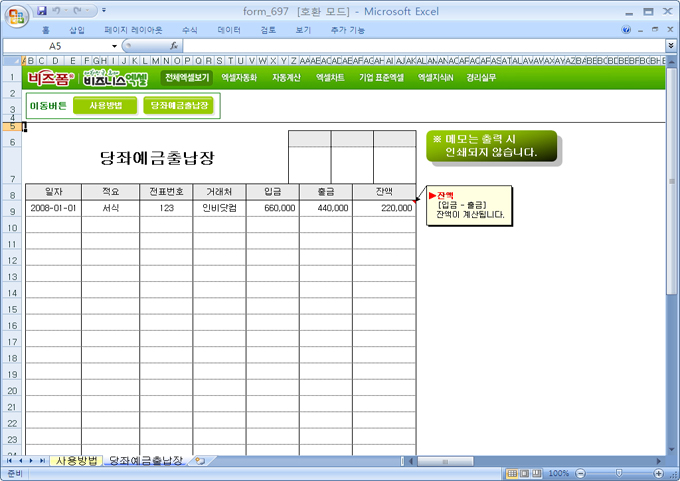This screenshot has width=680, height=481.
Task: Click the zoom slider handle
Action: coord(619,473)
